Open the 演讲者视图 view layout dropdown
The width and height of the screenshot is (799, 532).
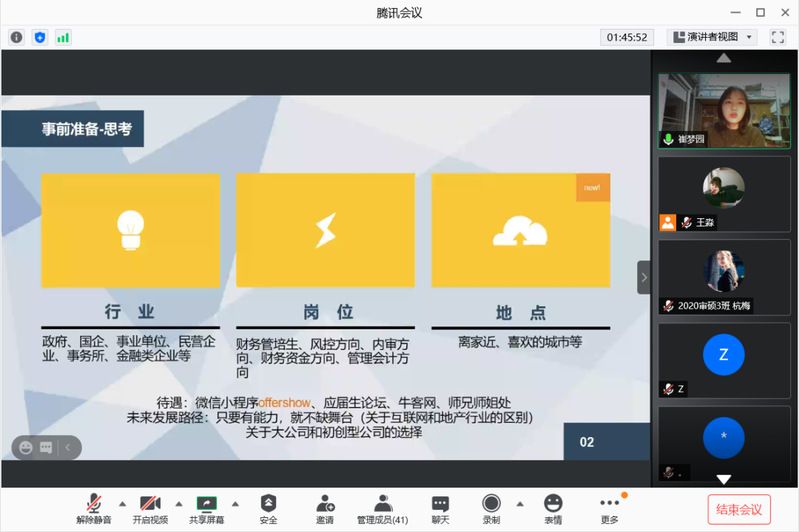712,37
